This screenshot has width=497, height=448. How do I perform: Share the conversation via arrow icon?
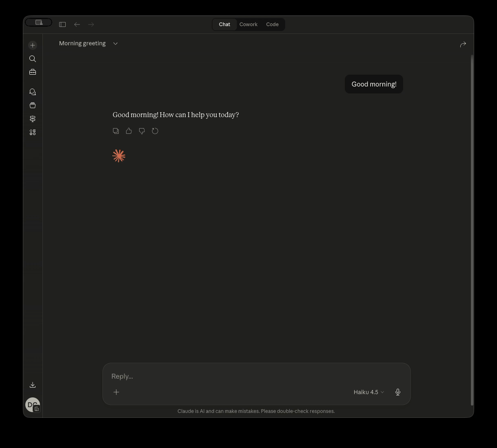pyautogui.click(x=463, y=44)
